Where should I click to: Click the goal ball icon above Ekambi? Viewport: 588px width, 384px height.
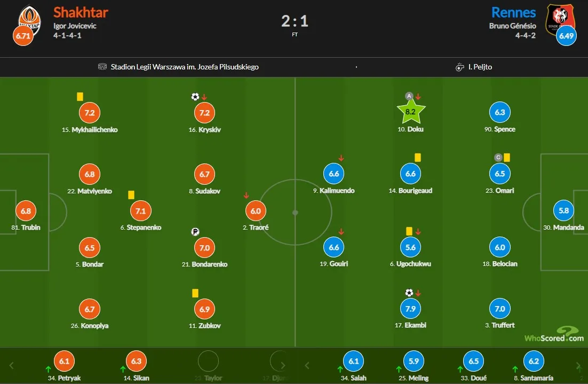pos(409,293)
